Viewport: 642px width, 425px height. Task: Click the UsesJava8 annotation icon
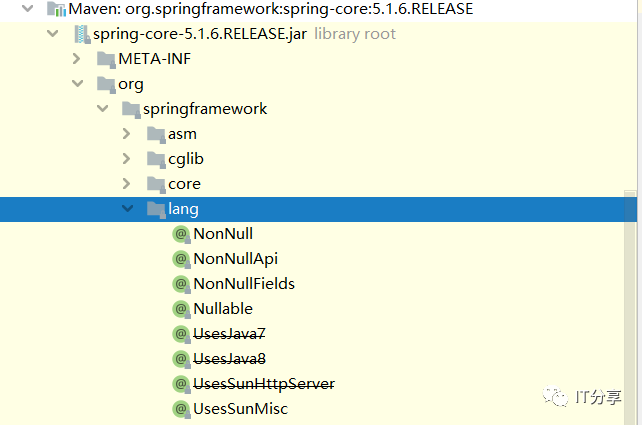[181, 359]
